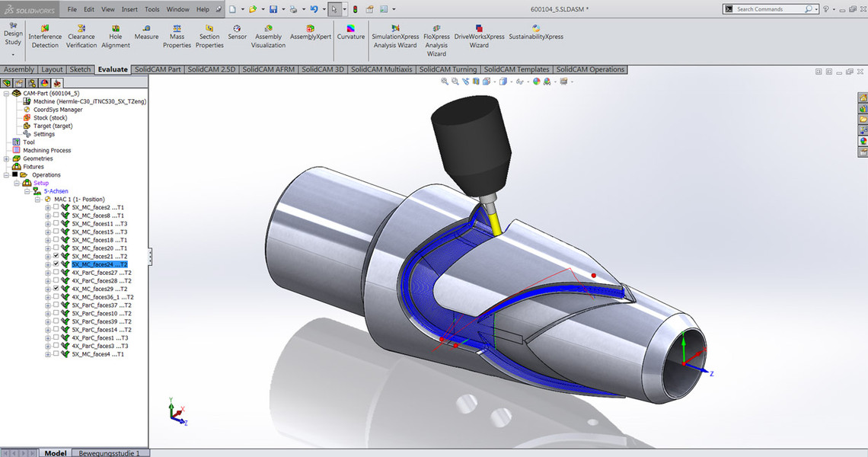Viewport: 868px width, 457px height.
Task: Expand the Geometries tree node
Action: pos(5,158)
